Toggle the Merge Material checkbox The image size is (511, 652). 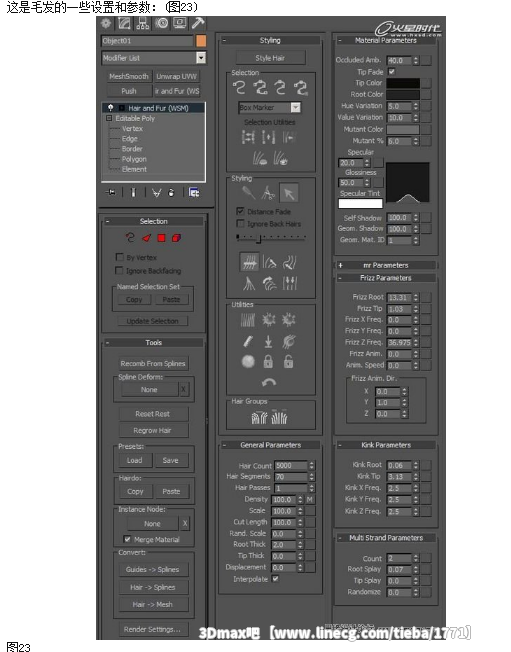127,539
